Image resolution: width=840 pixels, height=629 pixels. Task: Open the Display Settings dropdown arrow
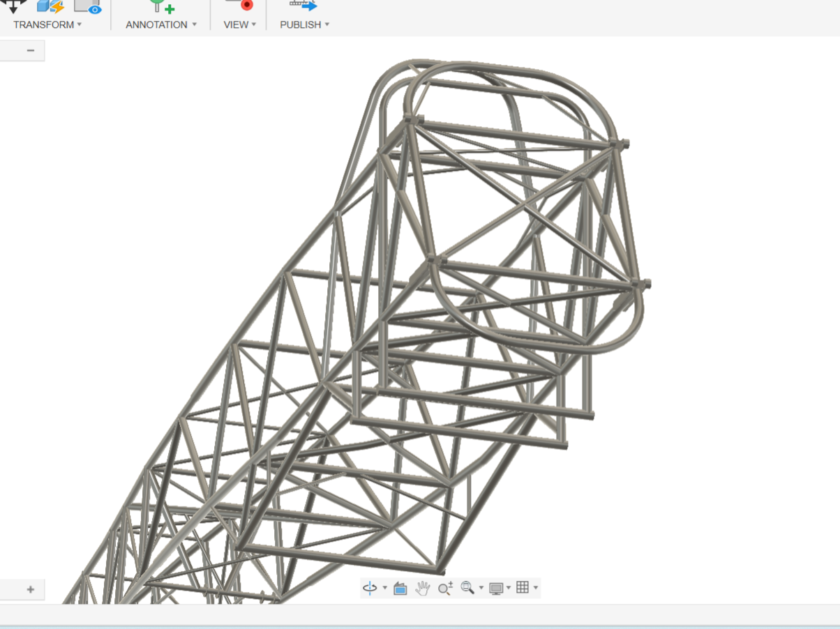click(x=508, y=589)
